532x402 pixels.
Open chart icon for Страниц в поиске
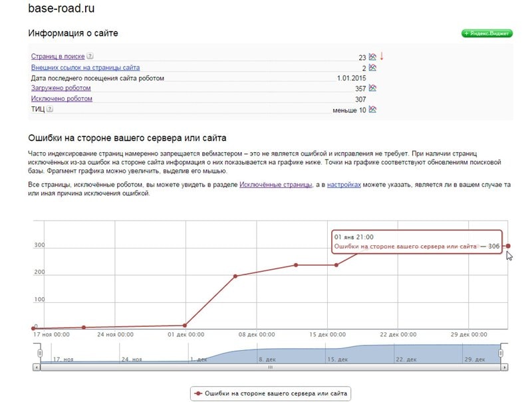[372, 57]
